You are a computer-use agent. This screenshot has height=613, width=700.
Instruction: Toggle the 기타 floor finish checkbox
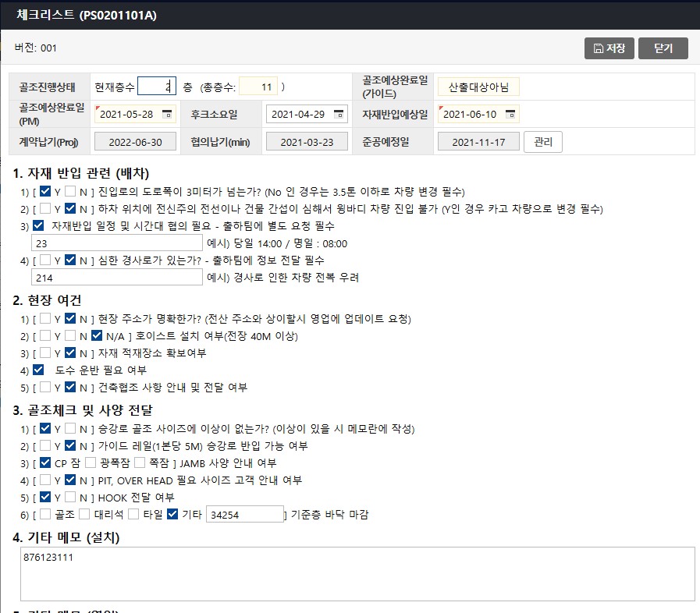point(173,513)
